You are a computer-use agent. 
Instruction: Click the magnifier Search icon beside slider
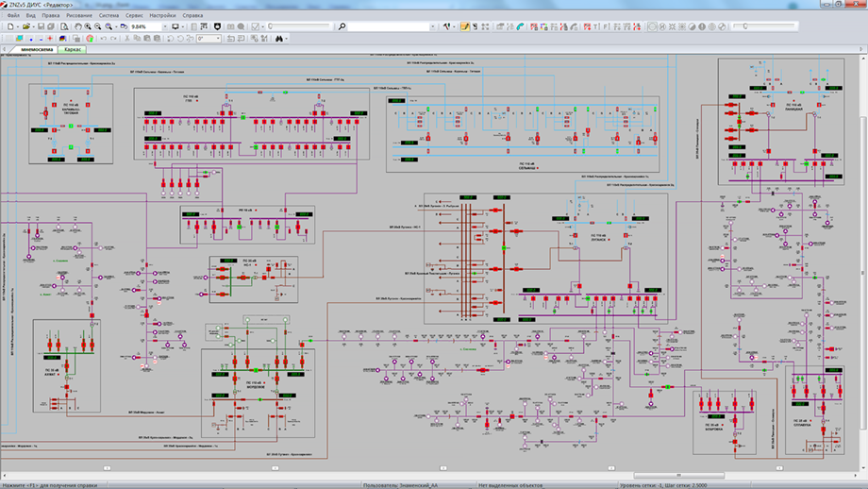pos(342,26)
